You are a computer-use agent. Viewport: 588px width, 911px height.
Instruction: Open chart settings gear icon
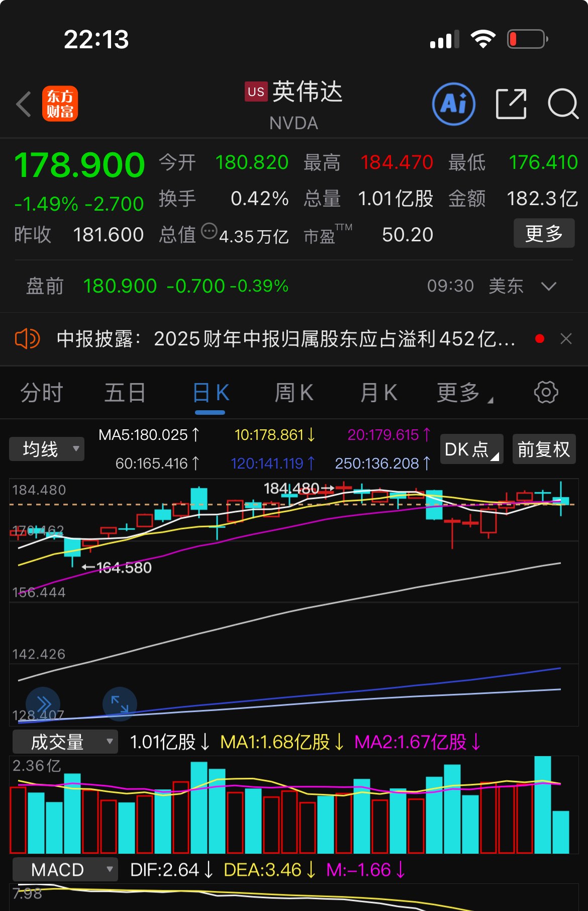coord(546,392)
